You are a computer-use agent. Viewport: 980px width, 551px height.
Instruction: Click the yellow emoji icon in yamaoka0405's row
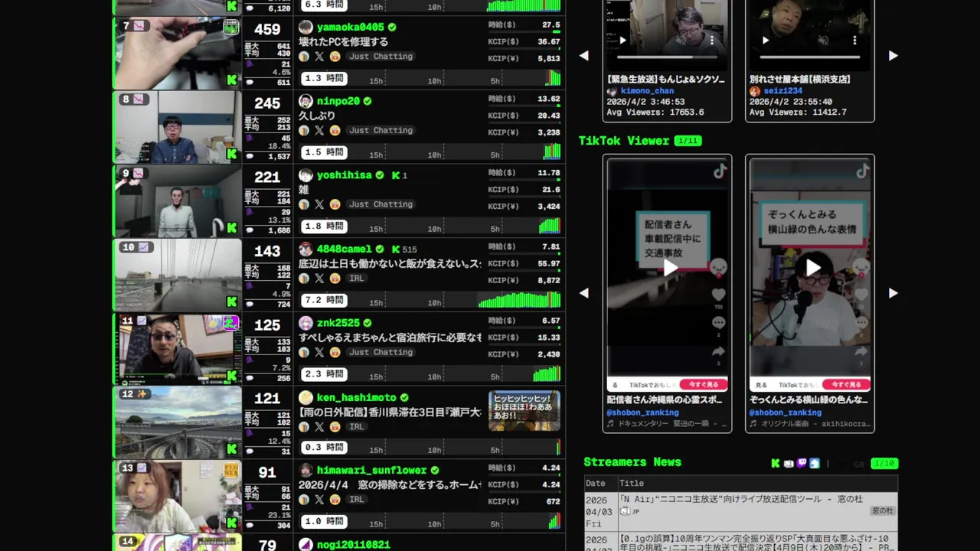pos(335,57)
